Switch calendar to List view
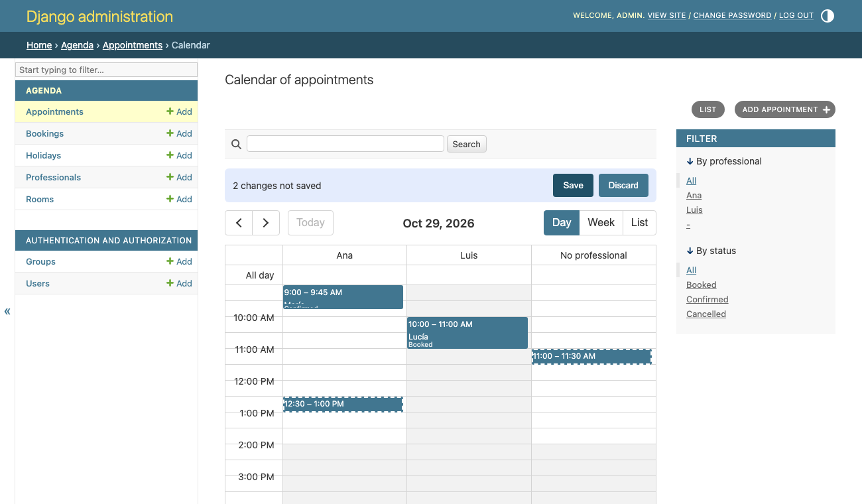Image resolution: width=862 pixels, height=504 pixels. tap(639, 223)
